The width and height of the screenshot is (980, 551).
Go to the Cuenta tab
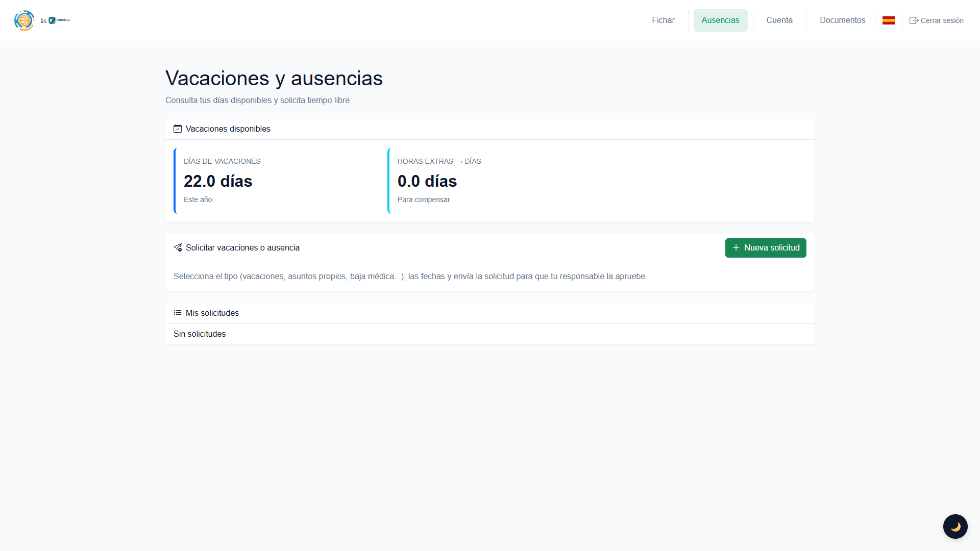779,20
